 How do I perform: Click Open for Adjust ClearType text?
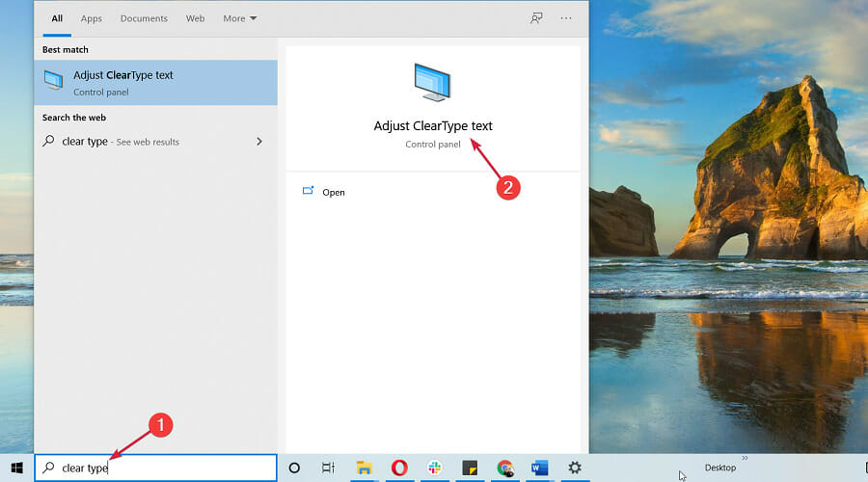click(334, 192)
